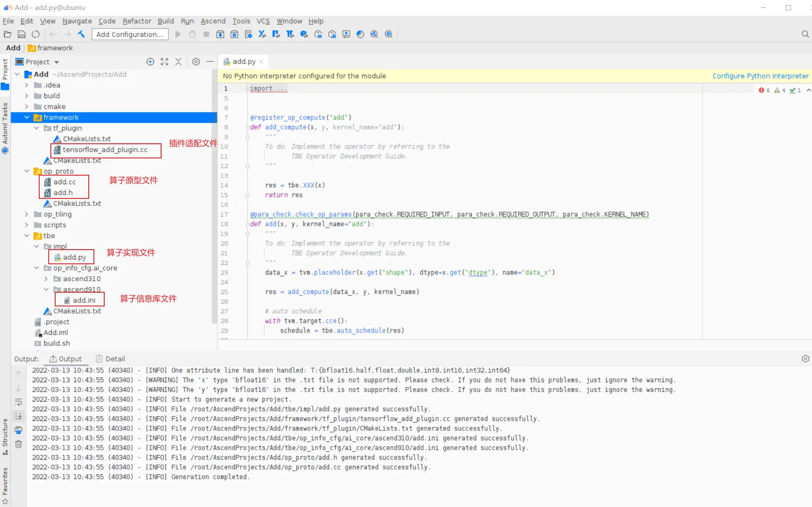
Task: Click the grayed Run play icon
Action: 178,34
